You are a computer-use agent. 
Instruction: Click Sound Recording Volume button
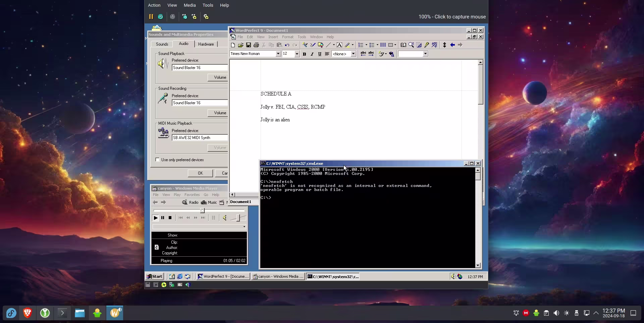(x=218, y=113)
